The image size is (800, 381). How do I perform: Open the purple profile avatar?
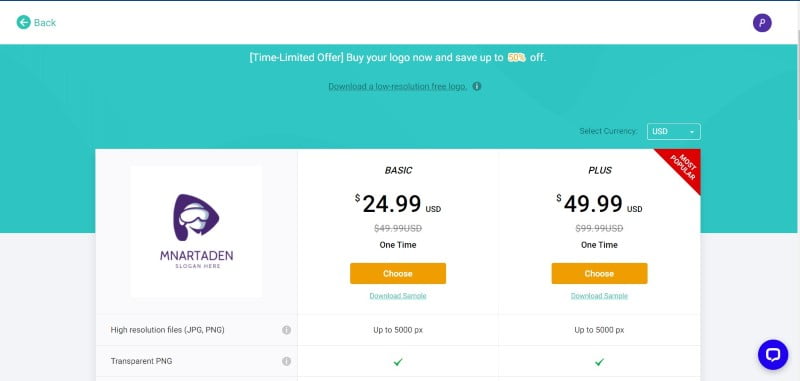tap(762, 22)
